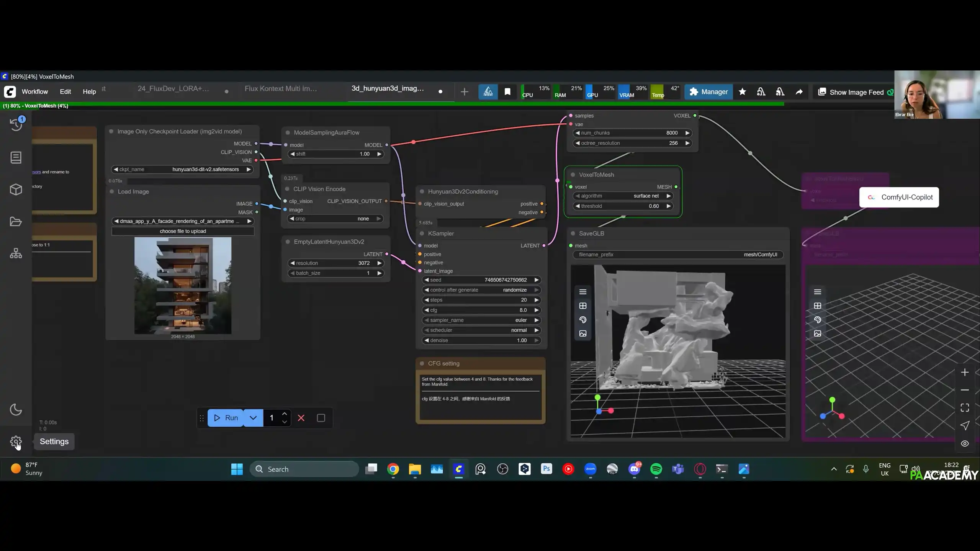980x551 pixels.
Task: Click the blue pyramid icon in the top bar
Action: [x=488, y=92]
